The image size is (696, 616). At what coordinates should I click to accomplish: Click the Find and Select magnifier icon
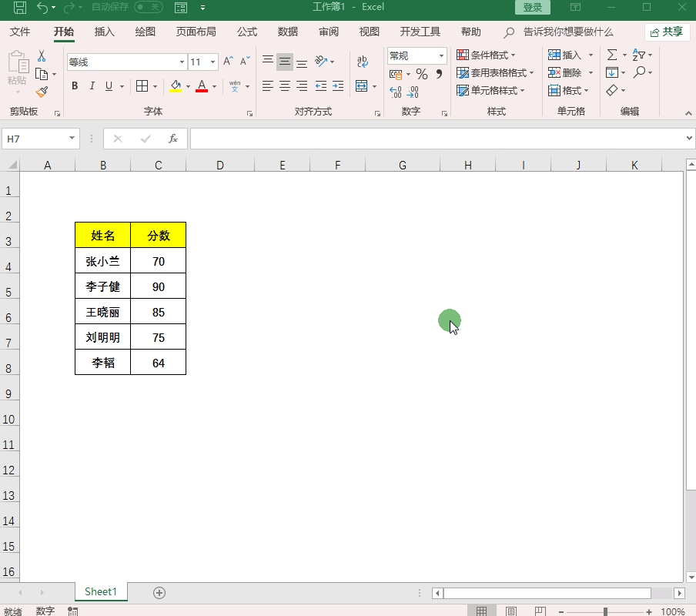[x=639, y=72]
